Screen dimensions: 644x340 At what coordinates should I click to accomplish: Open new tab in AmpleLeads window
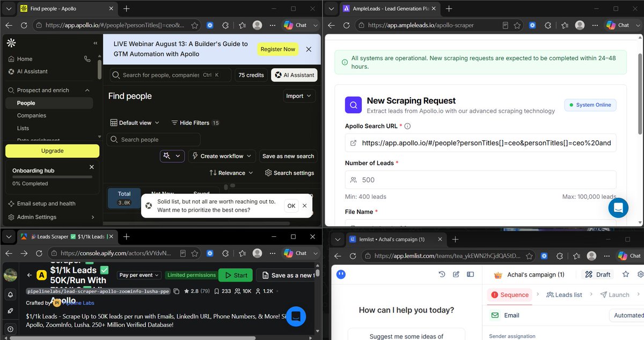[449, 9]
